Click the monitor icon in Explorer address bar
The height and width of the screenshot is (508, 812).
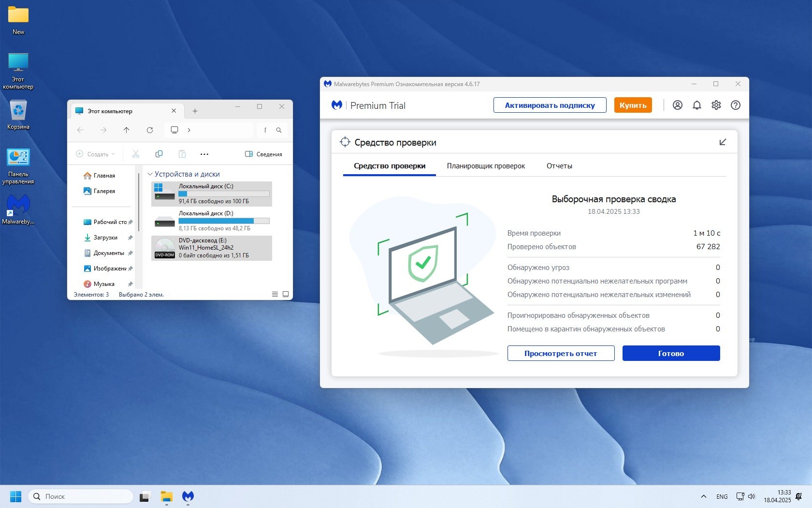click(174, 130)
